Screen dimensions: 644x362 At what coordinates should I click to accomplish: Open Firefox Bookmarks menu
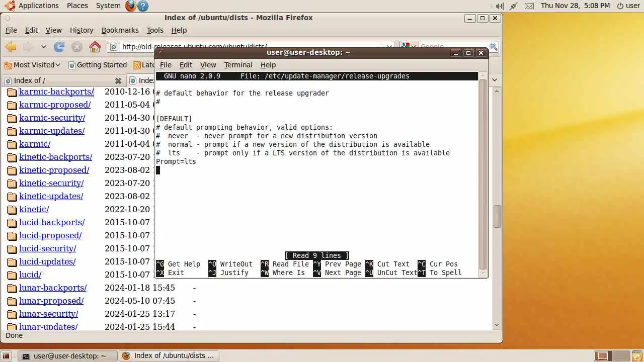[x=120, y=30]
